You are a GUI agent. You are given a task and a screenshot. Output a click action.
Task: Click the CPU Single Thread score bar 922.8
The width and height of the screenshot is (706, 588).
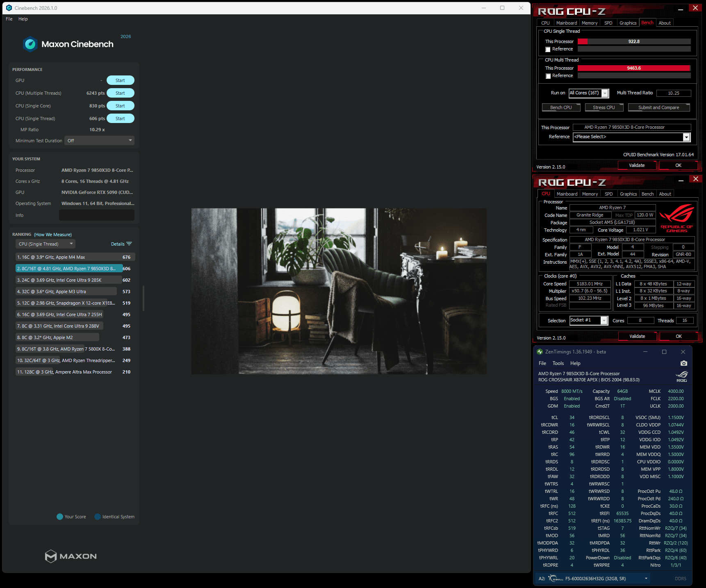point(634,41)
